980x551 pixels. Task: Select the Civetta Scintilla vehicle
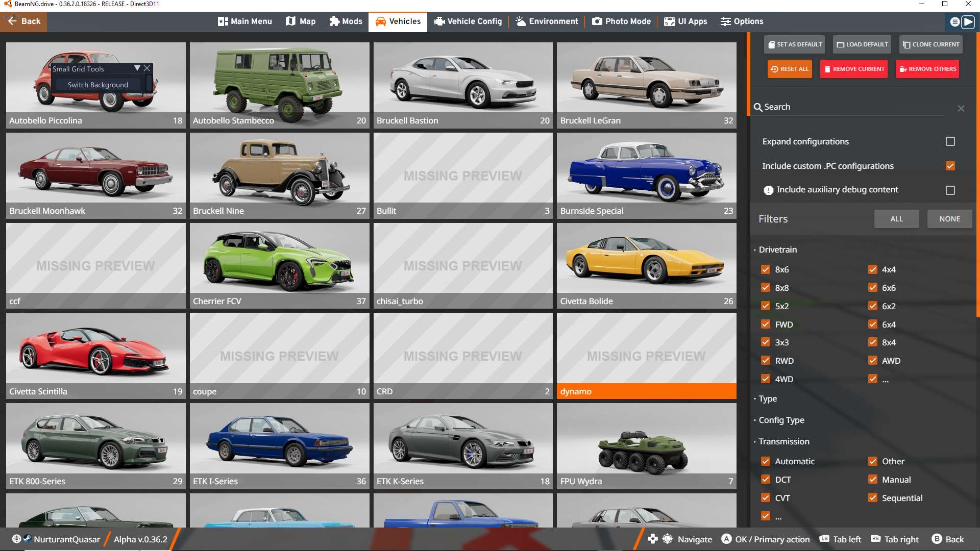pyautogui.click(x=96, y=356)
